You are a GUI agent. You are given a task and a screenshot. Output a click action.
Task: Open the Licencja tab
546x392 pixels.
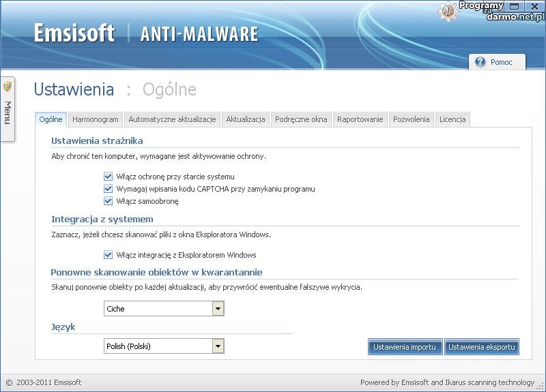(x=452, y=119)
